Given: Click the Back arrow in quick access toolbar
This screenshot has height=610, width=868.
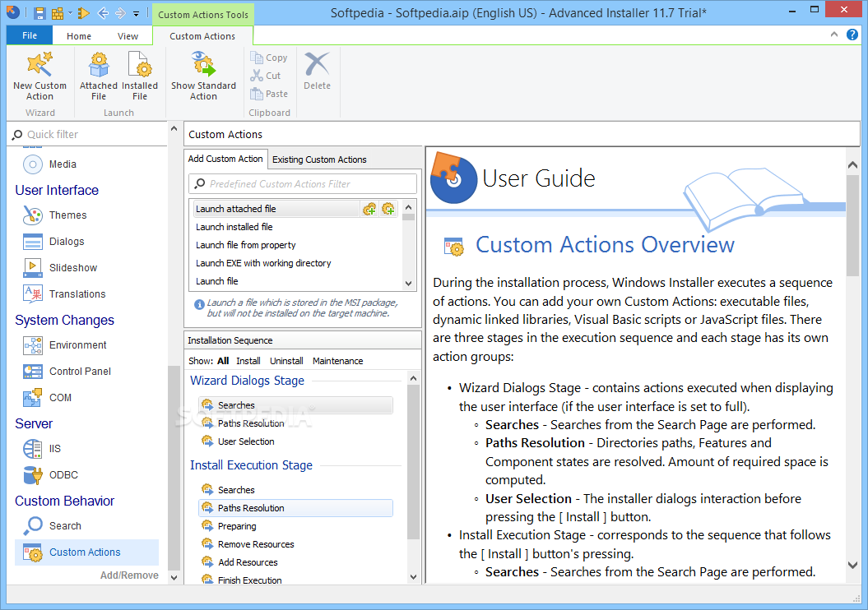Looking at the screenshot, I should coord(102,13).
